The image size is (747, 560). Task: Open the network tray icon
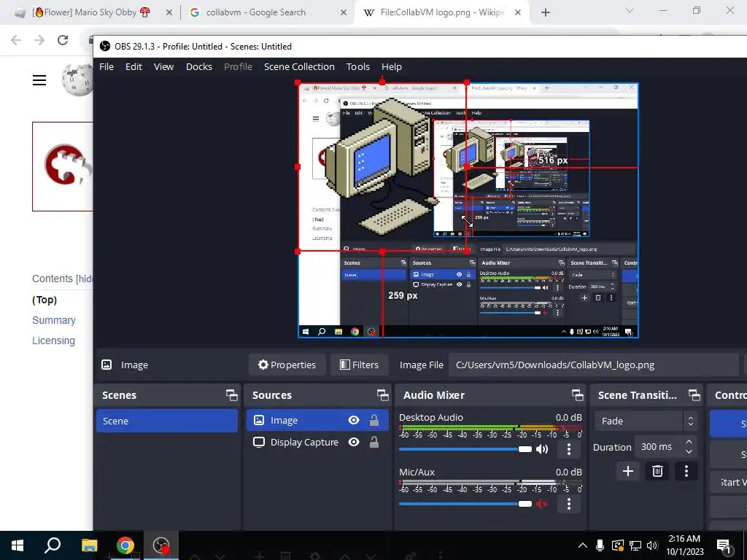[x=635, y=545]
